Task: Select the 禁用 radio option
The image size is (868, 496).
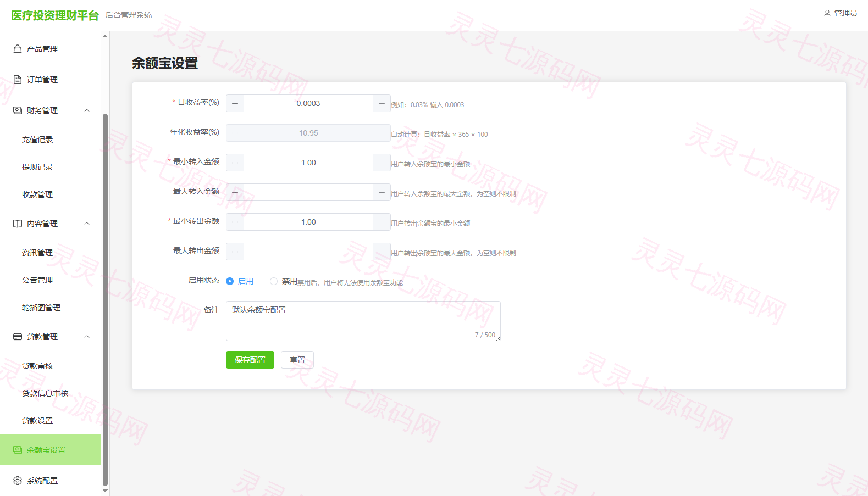Action: [x=274, y=281]
